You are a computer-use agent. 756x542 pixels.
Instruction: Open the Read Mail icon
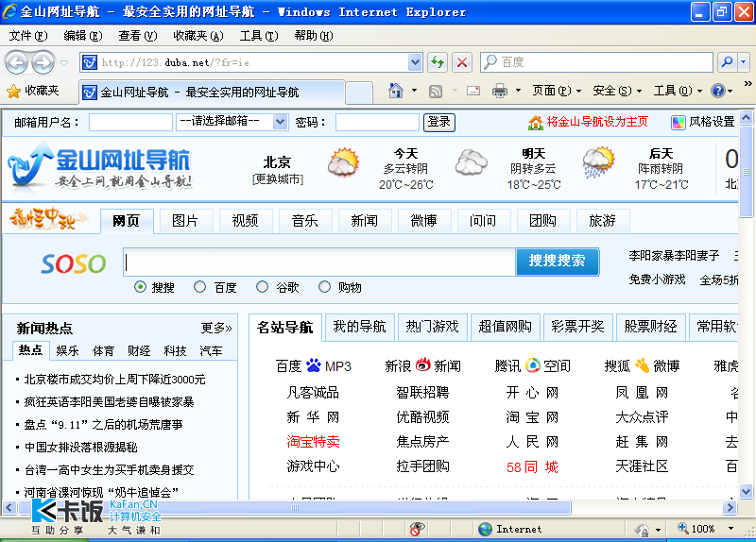click(473, 91)
